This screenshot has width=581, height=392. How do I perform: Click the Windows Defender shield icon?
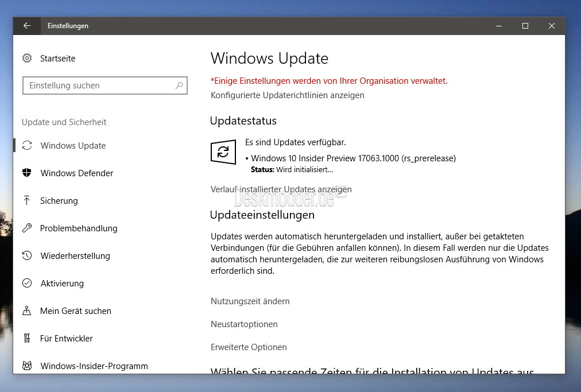(26, 173)
